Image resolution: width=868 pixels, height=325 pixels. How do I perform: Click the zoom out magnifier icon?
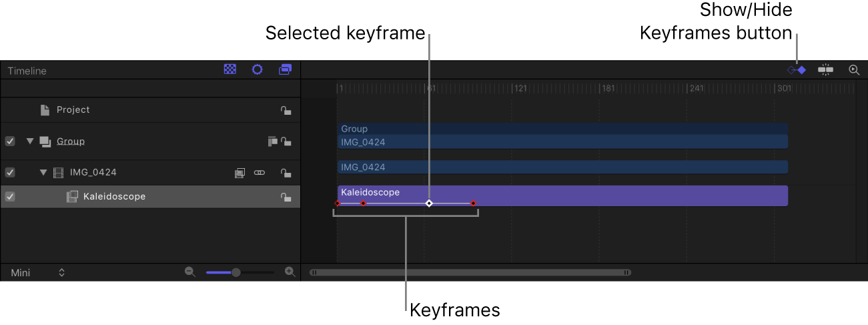point(190,272)
